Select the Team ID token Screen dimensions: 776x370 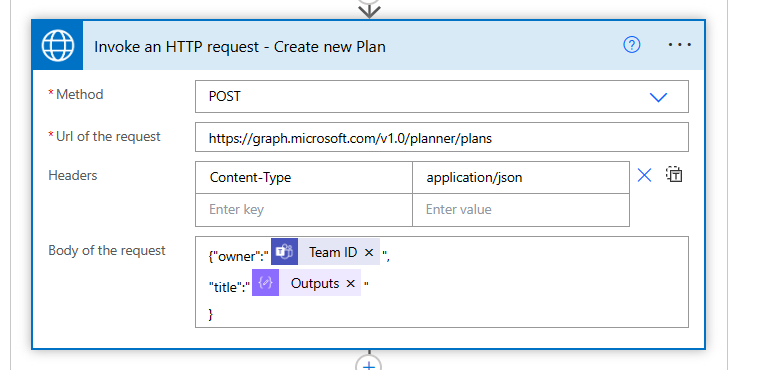click(x=325, y=252)
